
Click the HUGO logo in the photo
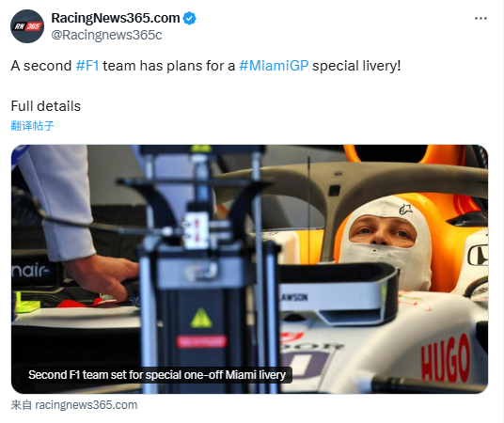(446, 358)
